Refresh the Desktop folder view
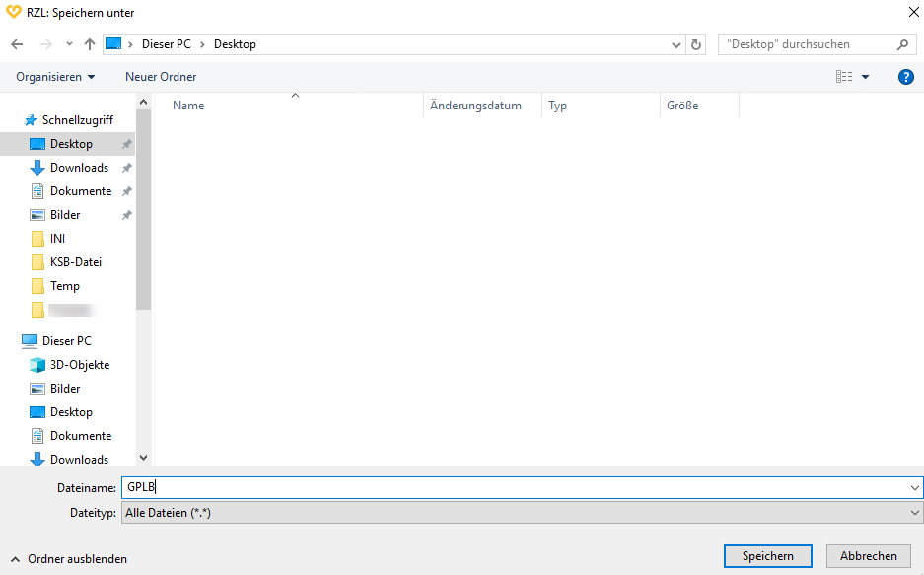 tap(697, 44)
